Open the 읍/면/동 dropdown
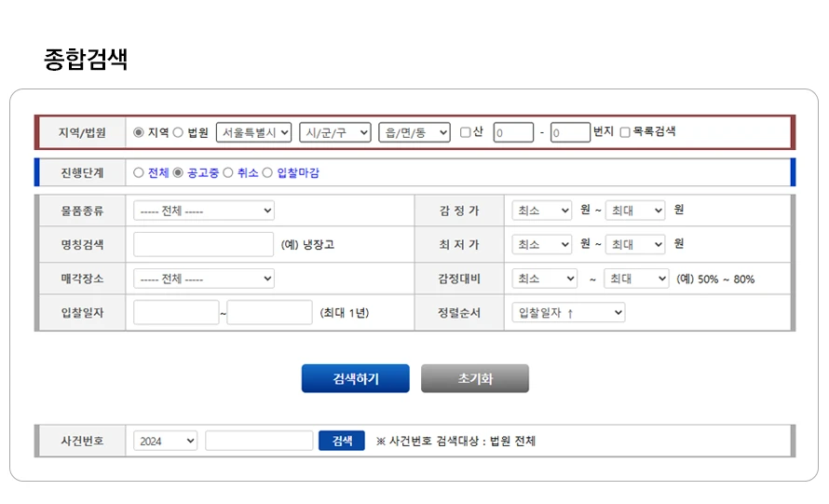 [x=414, y=132]
